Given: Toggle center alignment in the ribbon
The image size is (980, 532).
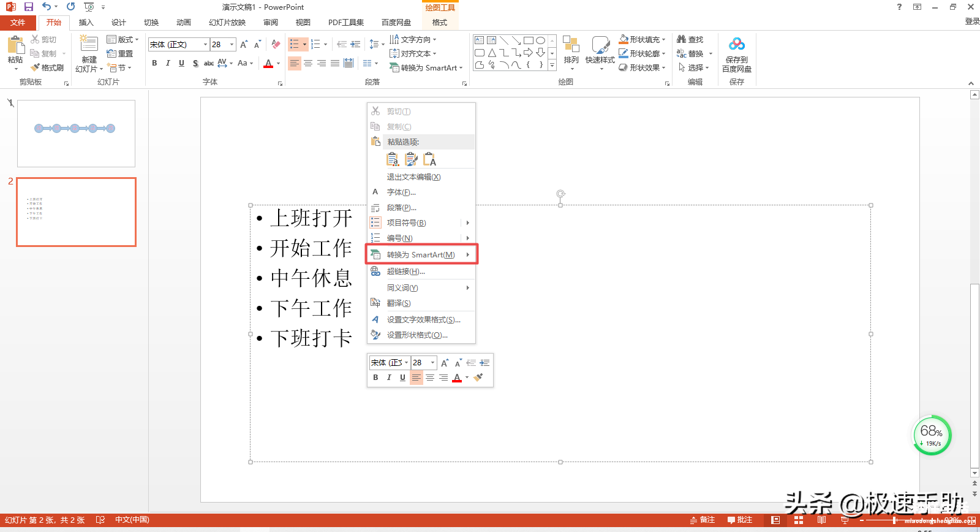Looking at the screenshot, I should [x=308, y=63].
